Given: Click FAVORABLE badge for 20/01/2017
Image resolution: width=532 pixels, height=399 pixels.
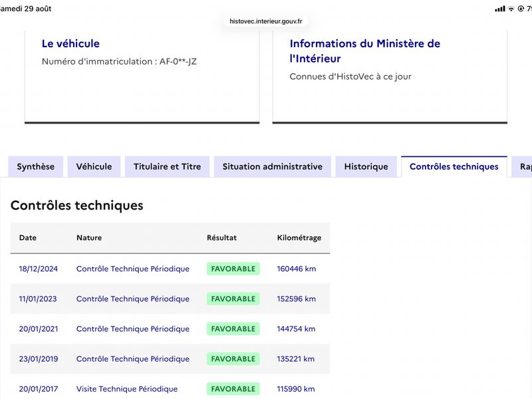Looking at the screenshot, I should point(233,389).
